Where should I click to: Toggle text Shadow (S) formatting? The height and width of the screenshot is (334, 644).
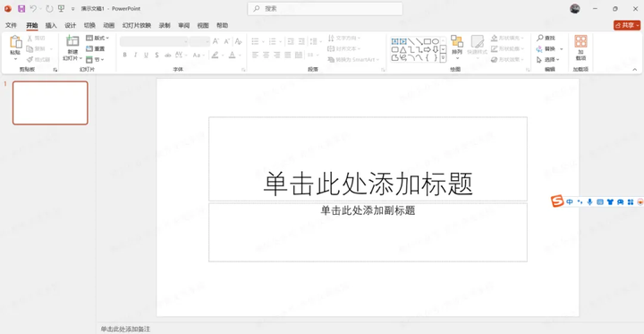pos(157,55)
